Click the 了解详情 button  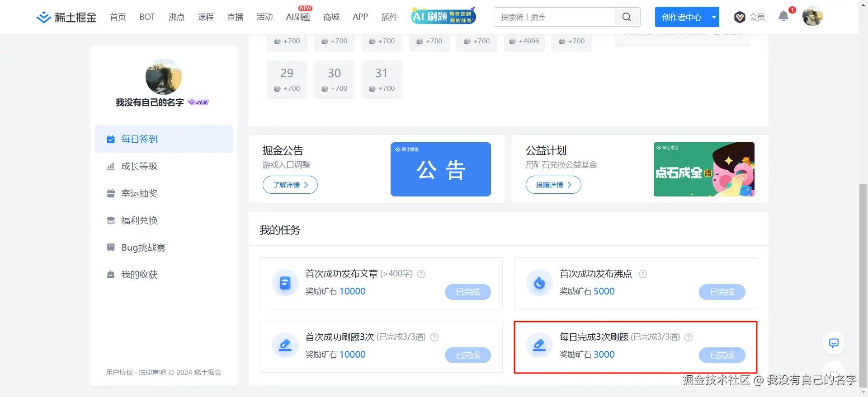click(x=290, y=185)
